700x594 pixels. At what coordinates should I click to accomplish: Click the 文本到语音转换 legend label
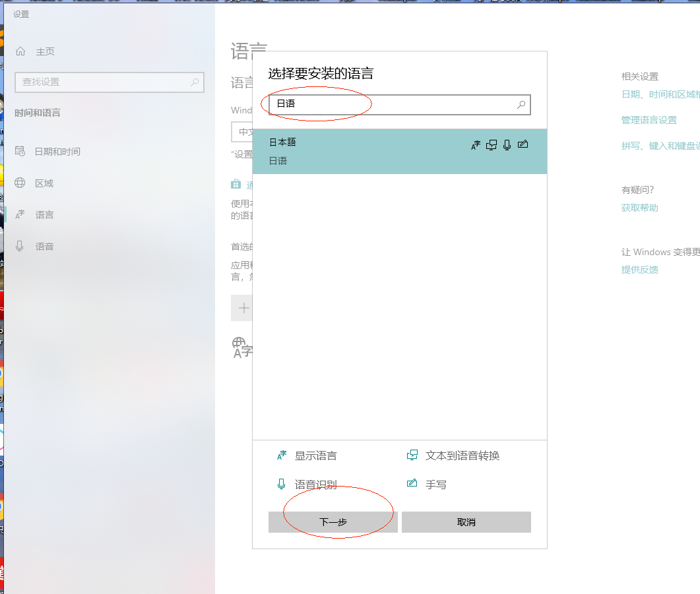pos(462,456)
